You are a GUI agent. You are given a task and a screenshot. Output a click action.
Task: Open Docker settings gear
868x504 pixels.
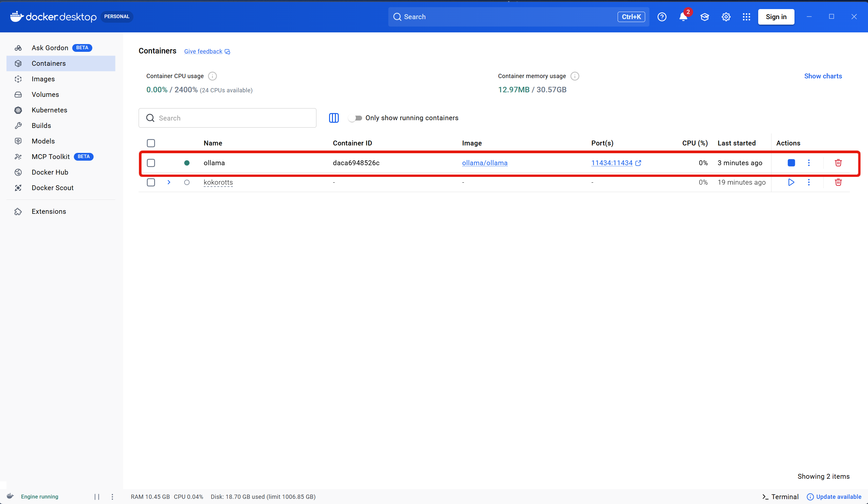pos(726,17)
